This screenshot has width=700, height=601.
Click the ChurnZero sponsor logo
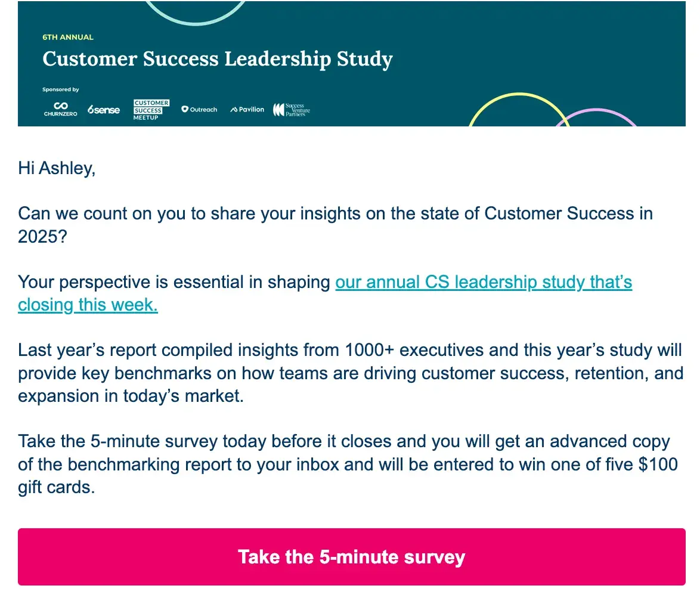pyautogui.click(x=60, y=109)
